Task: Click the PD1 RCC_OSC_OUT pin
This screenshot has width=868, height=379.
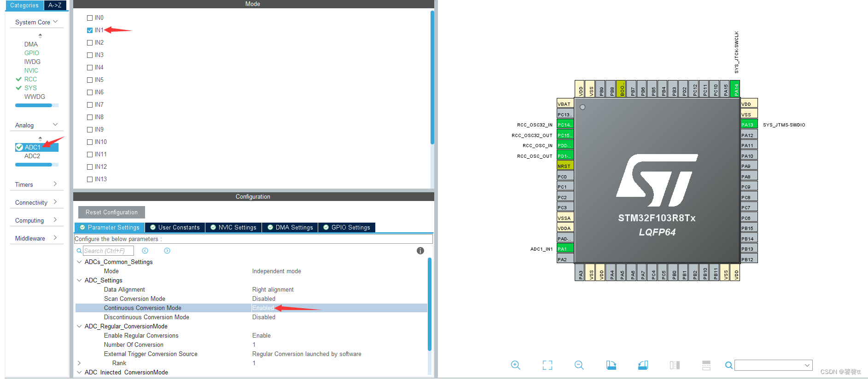Action: (x=565, y=156)
